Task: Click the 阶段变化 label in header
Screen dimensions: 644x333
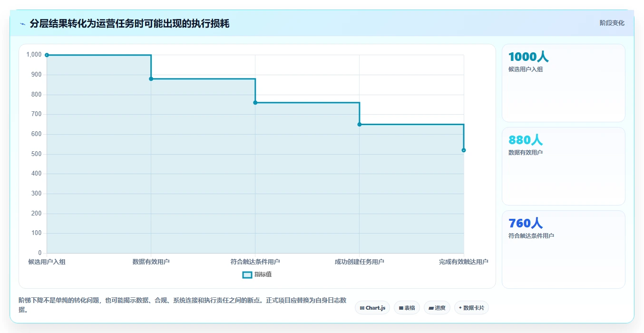Action: click(612, 23)
